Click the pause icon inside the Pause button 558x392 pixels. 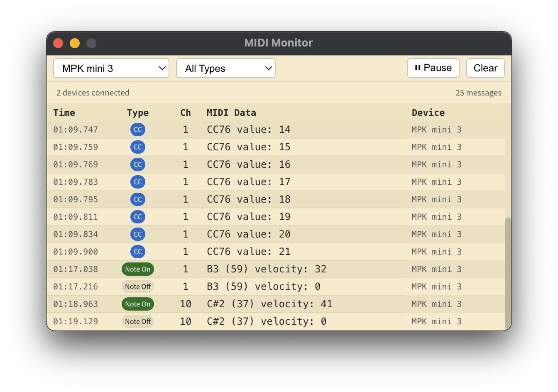point(418,68)
